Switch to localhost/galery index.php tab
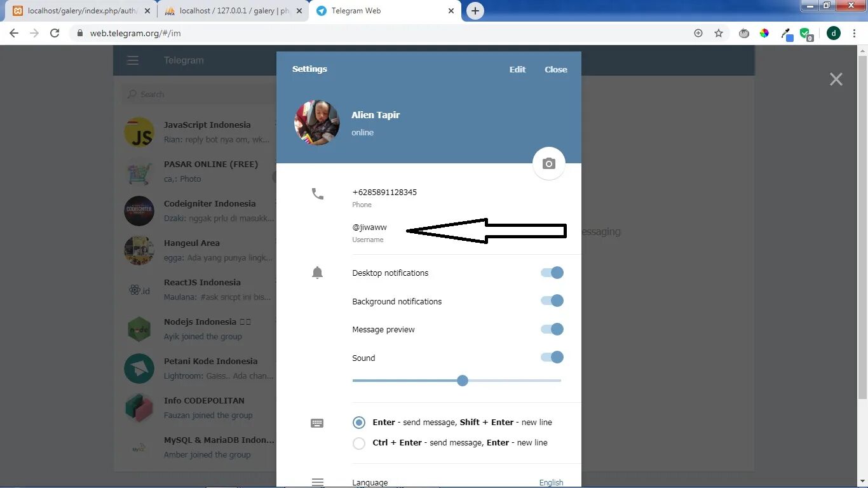 pyautogui.click(x=82, y=11)
